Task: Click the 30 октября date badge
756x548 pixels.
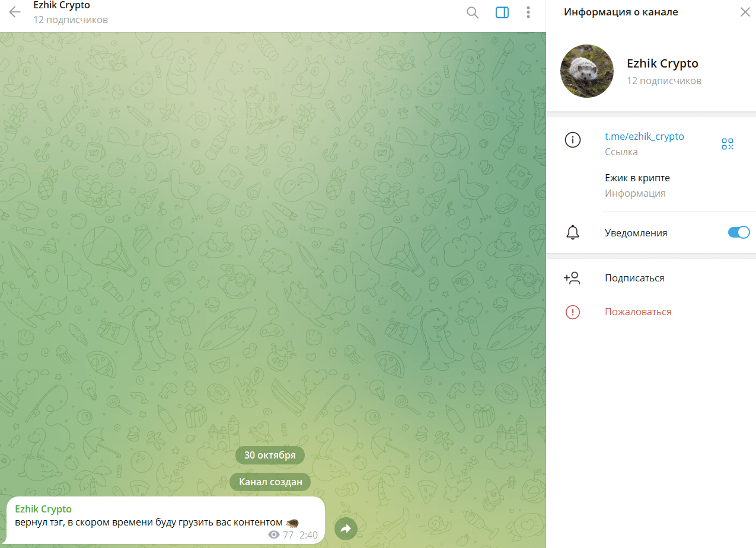Action: click(270, 455)
